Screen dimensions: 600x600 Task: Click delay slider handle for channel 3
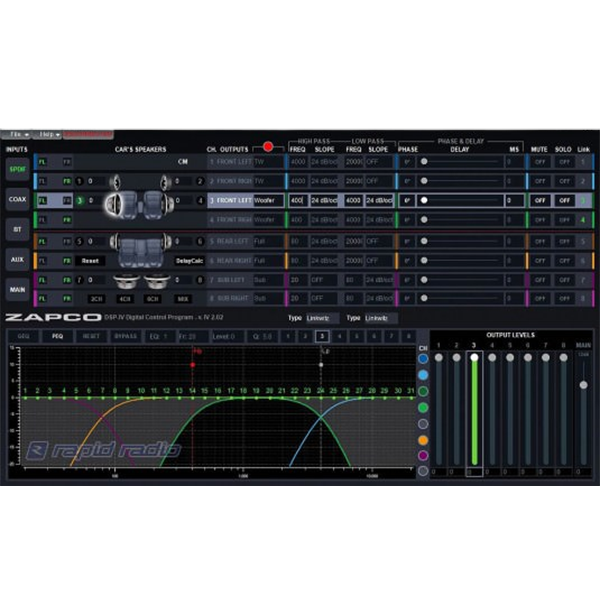(424, 200)
